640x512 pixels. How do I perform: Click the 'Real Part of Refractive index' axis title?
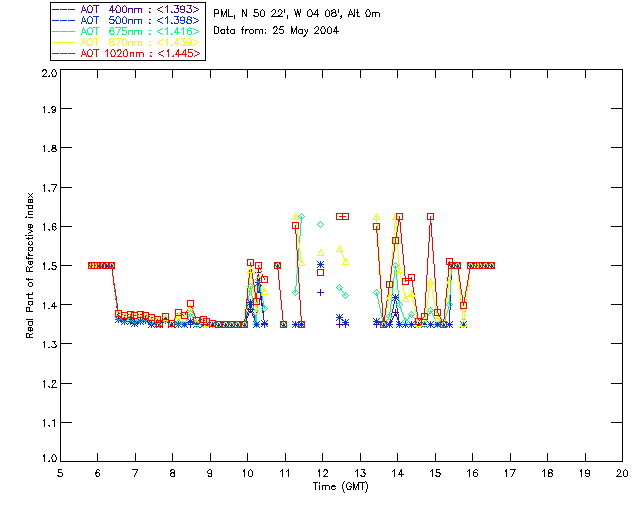[30, 265]
